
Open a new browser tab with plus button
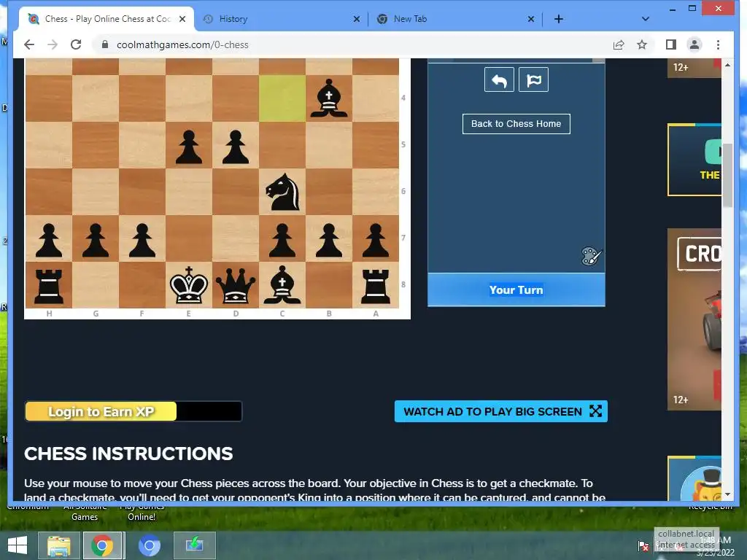(558, 19)
